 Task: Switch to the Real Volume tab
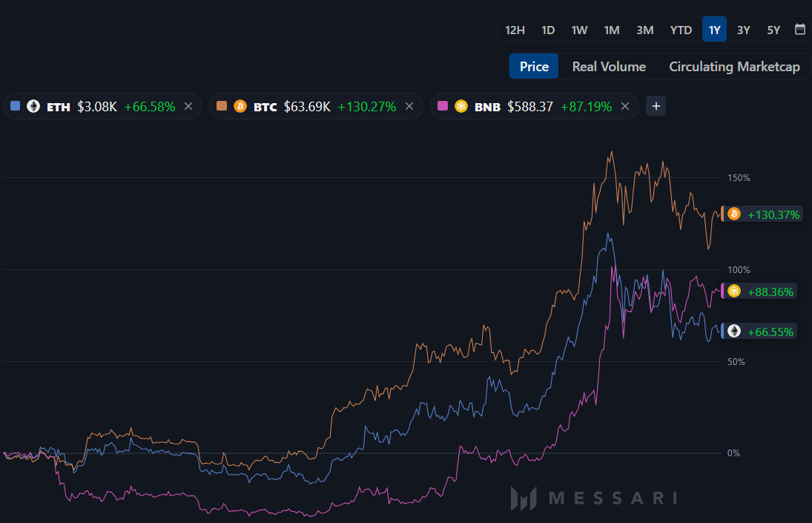[x=608, y=66]
